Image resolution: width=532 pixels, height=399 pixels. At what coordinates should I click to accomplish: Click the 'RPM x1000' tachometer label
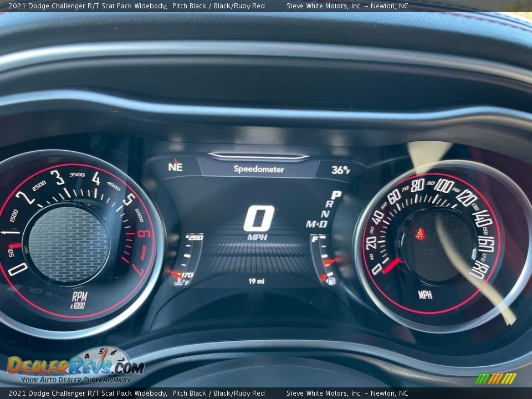pyautogui.click(x=79, y=300)
